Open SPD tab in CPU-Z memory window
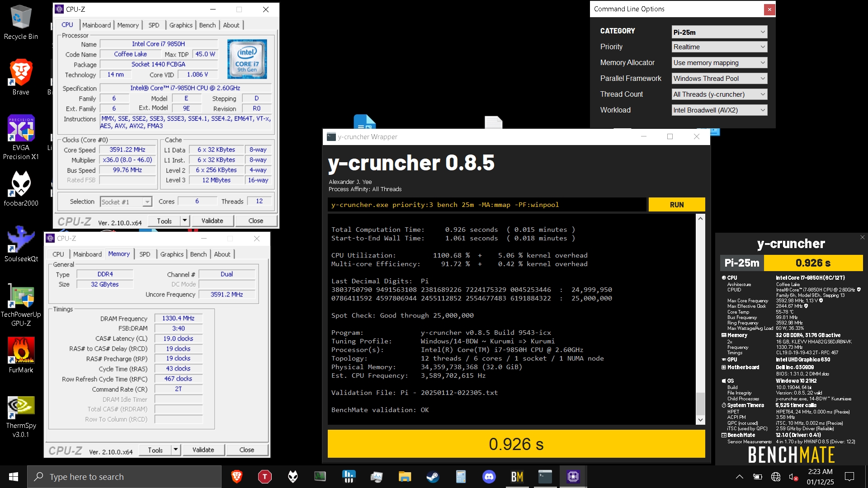This screenshot has height=488, width=868. (x=145, y=254)
